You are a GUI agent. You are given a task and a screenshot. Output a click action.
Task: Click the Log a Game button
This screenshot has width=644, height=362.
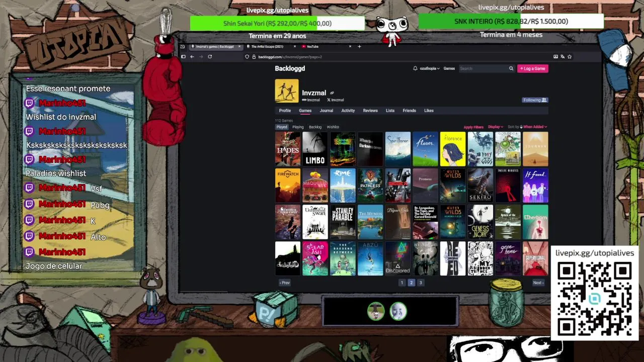pos(533,68)
